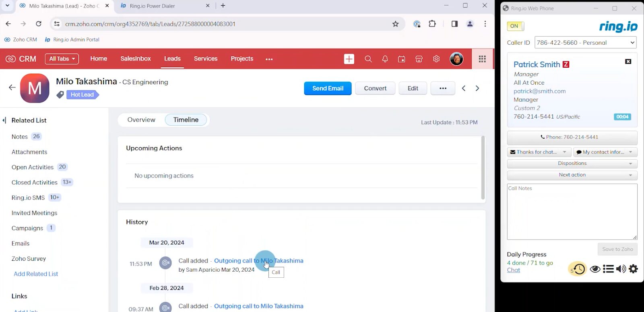Click the Send Email button
The height and width of the screenshot is (312, 644).
tap(328, 88)
